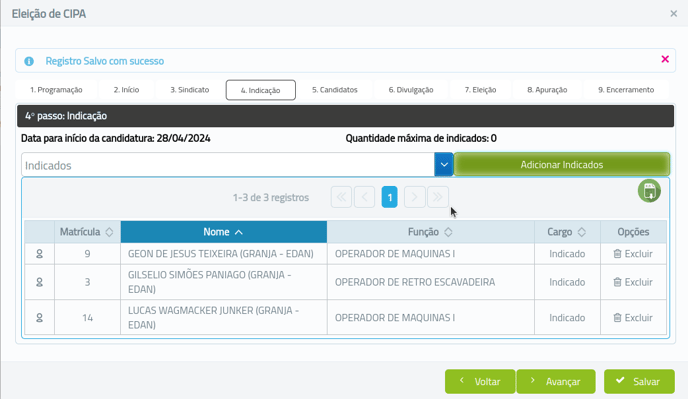Click the Adicionar Indicados button
The width and height of the screenshot is (688, 399).
tap(562, 165)
